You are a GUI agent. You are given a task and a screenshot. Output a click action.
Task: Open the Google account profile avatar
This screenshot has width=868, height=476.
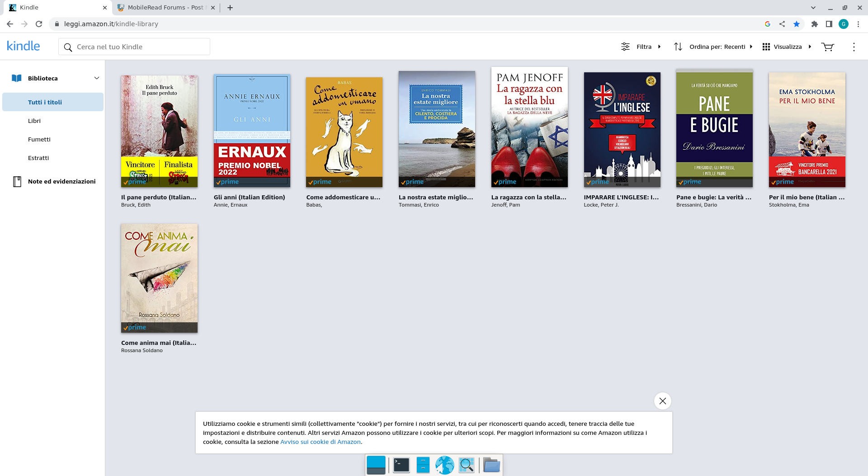click(844, 24)
